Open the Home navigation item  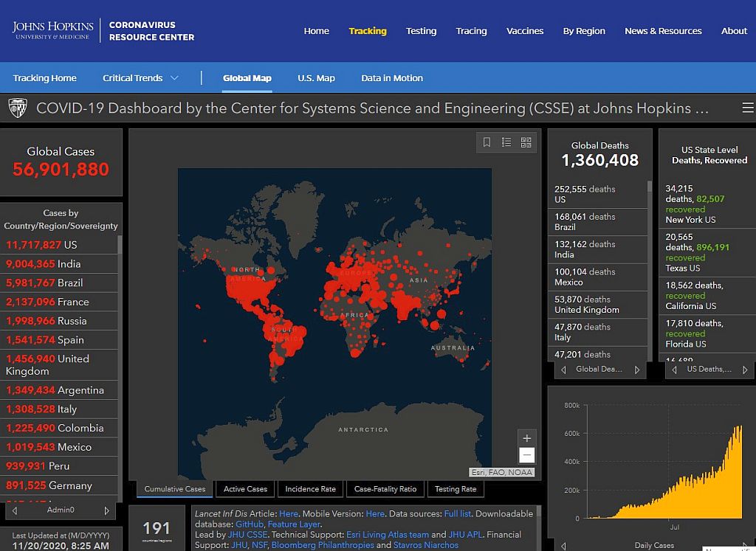click(316, 31)
